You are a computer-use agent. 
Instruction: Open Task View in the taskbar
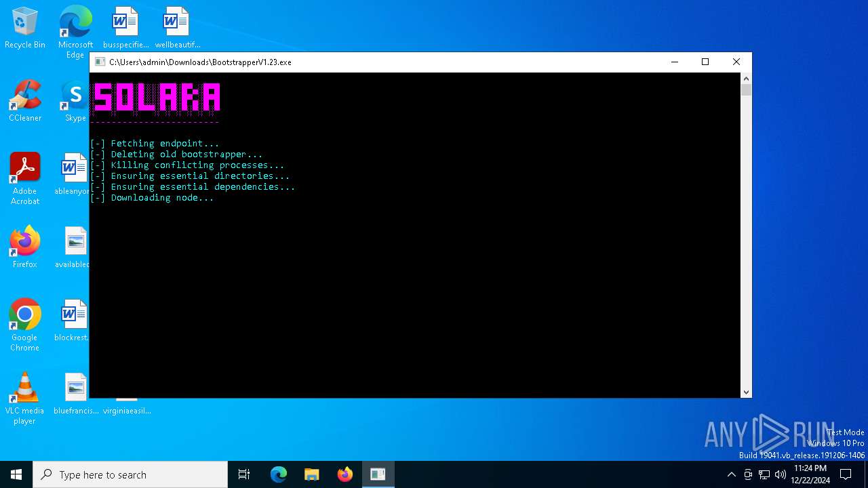click(244, 474)
